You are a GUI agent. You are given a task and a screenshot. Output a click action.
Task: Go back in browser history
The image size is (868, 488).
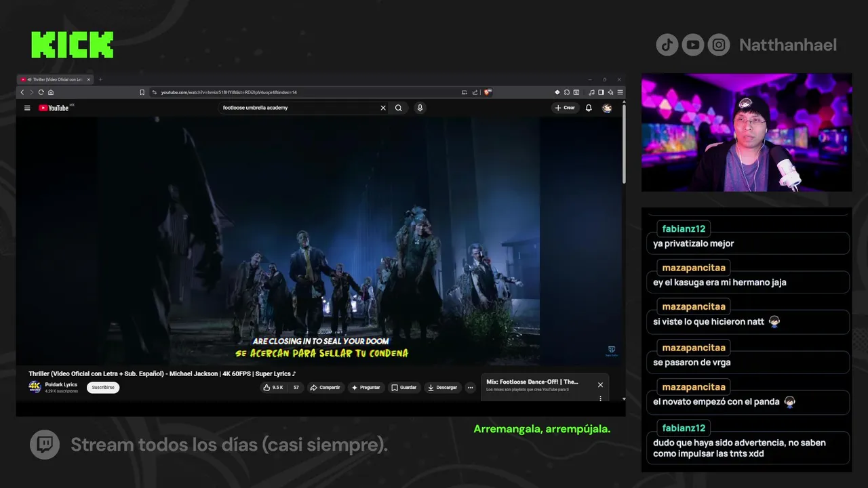[22, 92]
